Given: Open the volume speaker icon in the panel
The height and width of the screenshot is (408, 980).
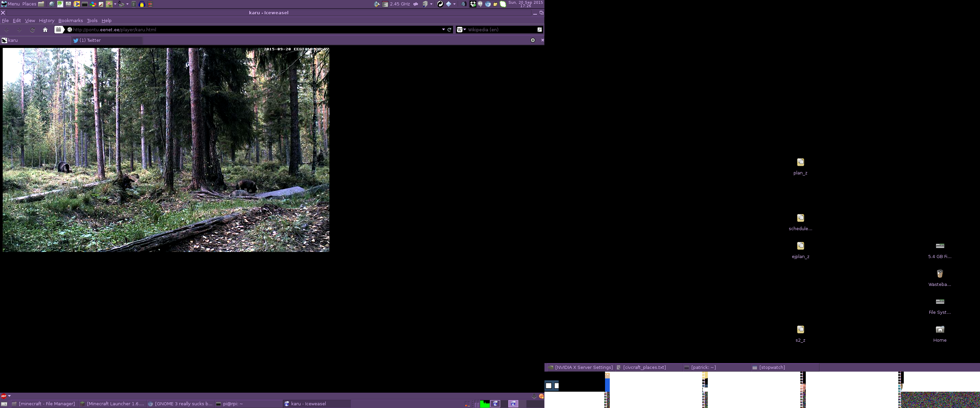Looking at the screenshot, I should [464, 4].
